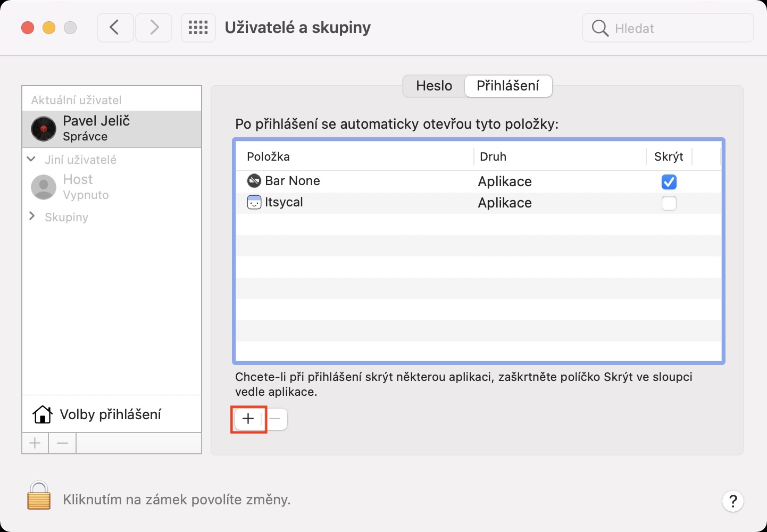Click the show all preferences grid icon
The width and height of the screenshot is (767, 532).
198,28
